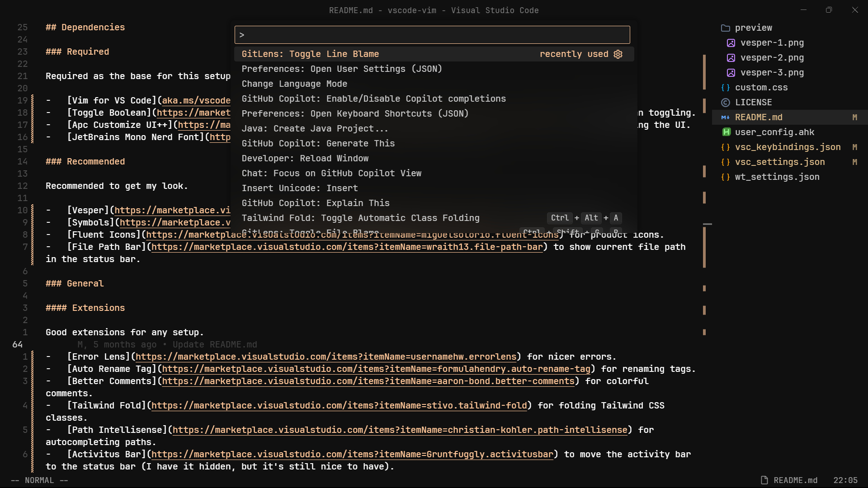868x488 pixels.
Task: Select GitHub Copilot: Explain This
Action: tap(434, 203)
